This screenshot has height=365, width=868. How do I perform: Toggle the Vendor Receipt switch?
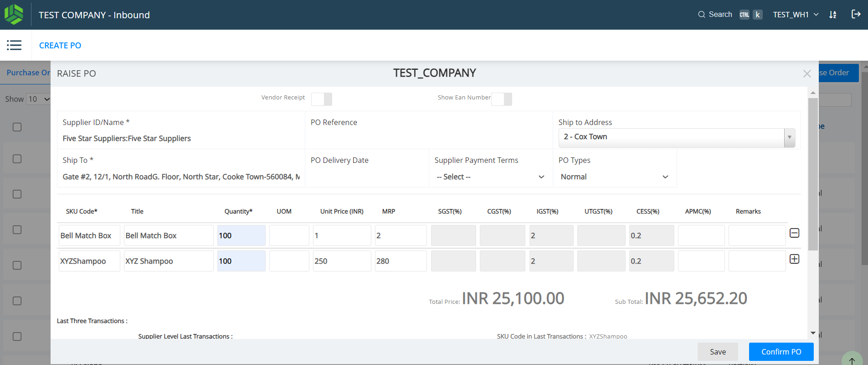tap(321, 99)
